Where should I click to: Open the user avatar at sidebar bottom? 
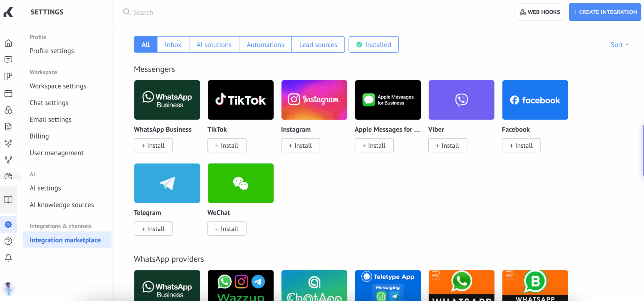pyautogui.click(x=8, y=288)
